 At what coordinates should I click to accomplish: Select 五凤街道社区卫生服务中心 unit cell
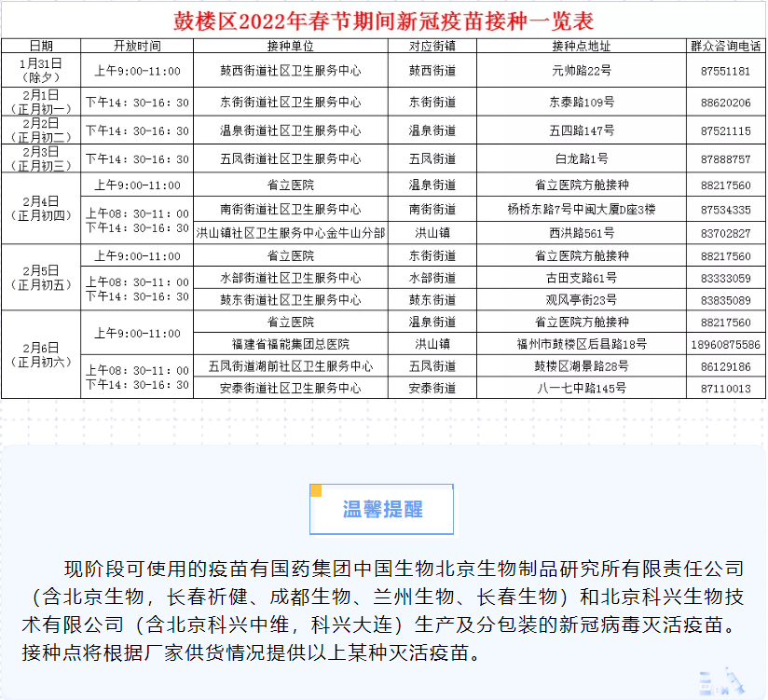[291, 158]
